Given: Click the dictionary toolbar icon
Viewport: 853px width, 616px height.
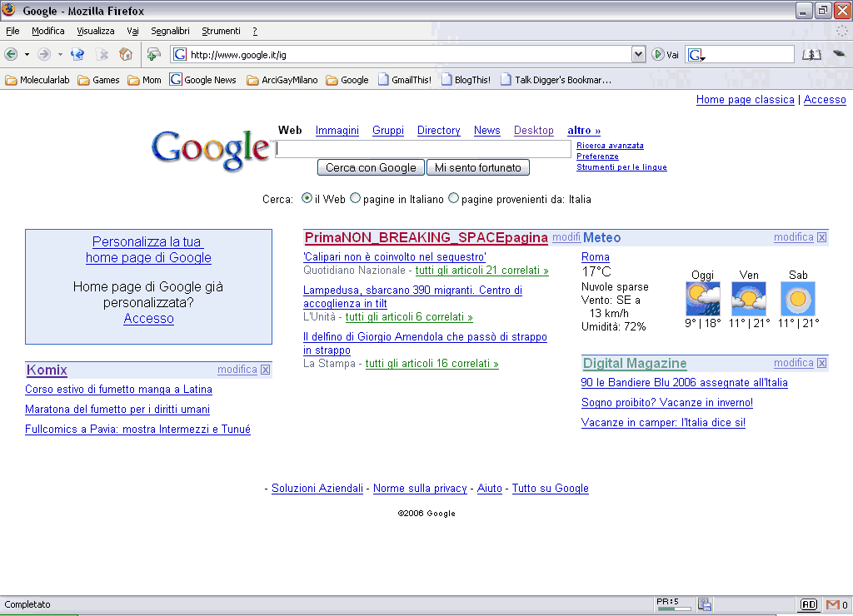Looking at the screenshot, I should (811, 54).
